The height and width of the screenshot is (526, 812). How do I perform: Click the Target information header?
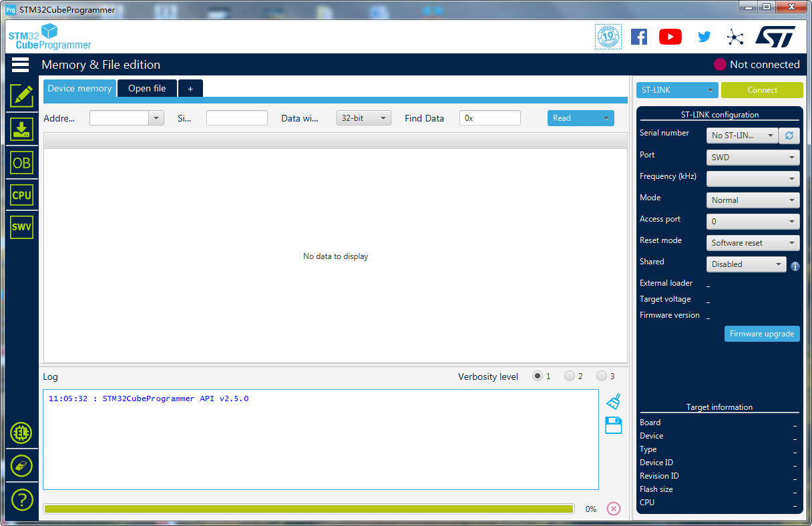pos(719,407)
